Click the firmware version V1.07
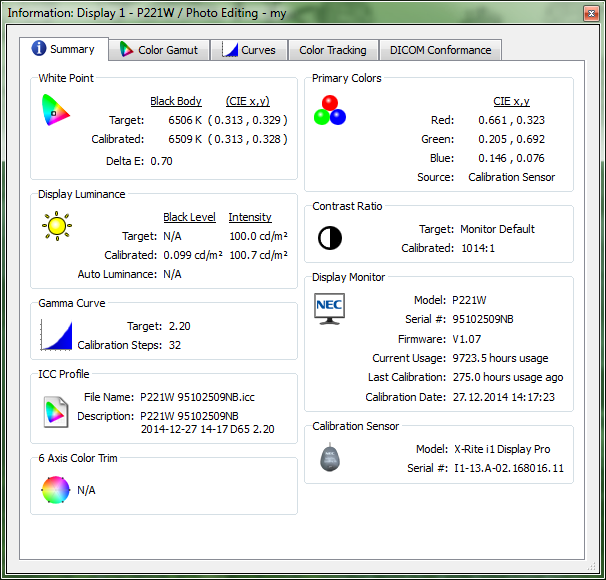The height and width of the screenshot is (580, 606). pos(466,339)
